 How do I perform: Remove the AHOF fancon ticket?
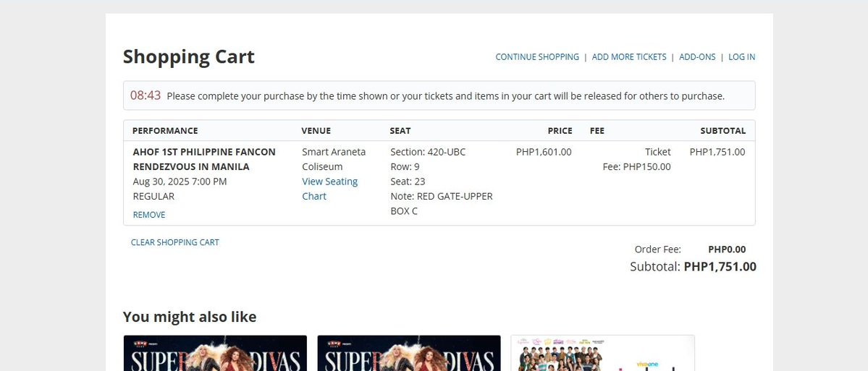pos(149,215)
